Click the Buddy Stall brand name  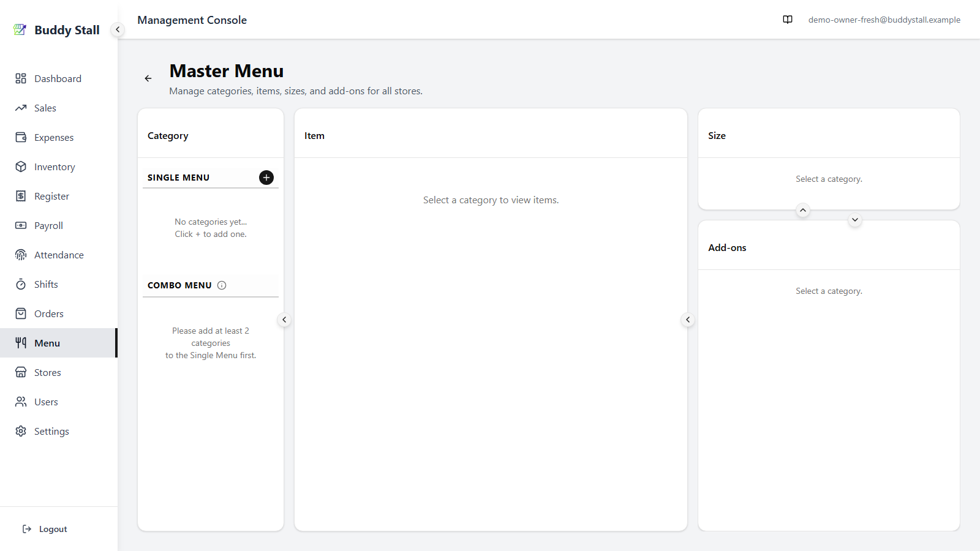[x=67, y=30]
